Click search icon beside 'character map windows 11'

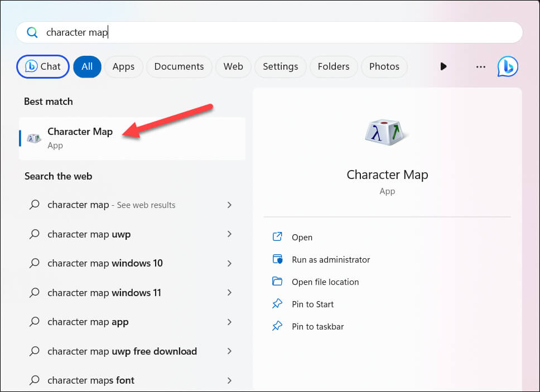coord(35,293)
